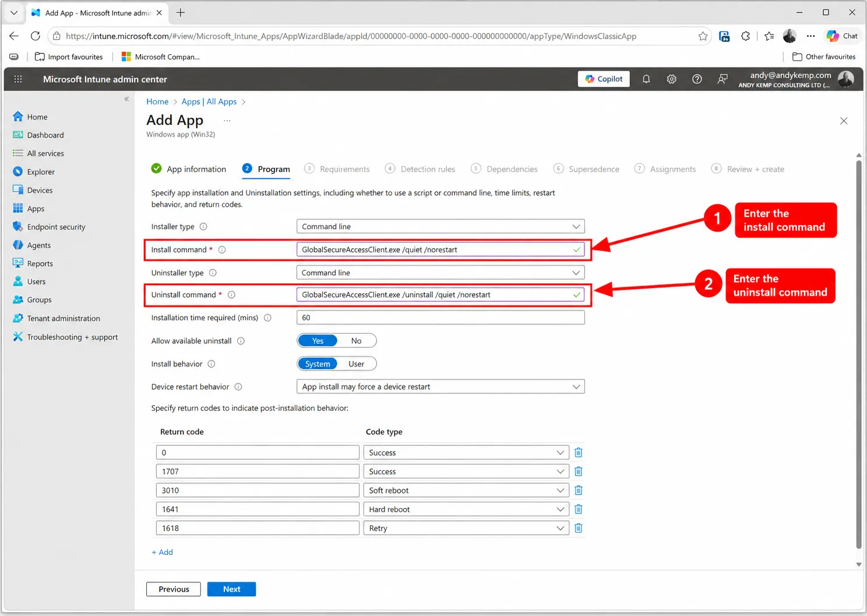Show info tooltip for Uninstall command
This screenshot has height=616, width=867.
(231, 295)
